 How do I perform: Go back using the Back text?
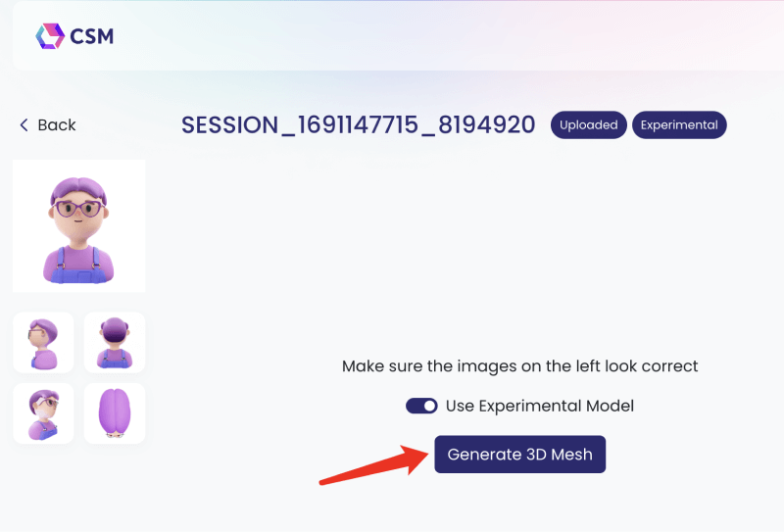pos(57,125)
